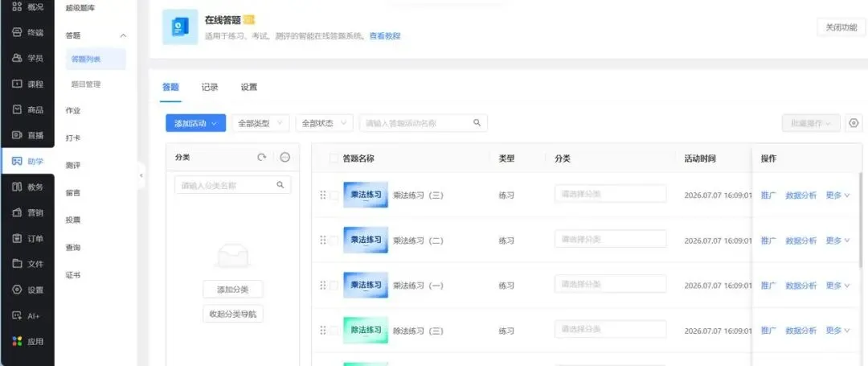Select the 答题 tab

click(x=170, y=87)
